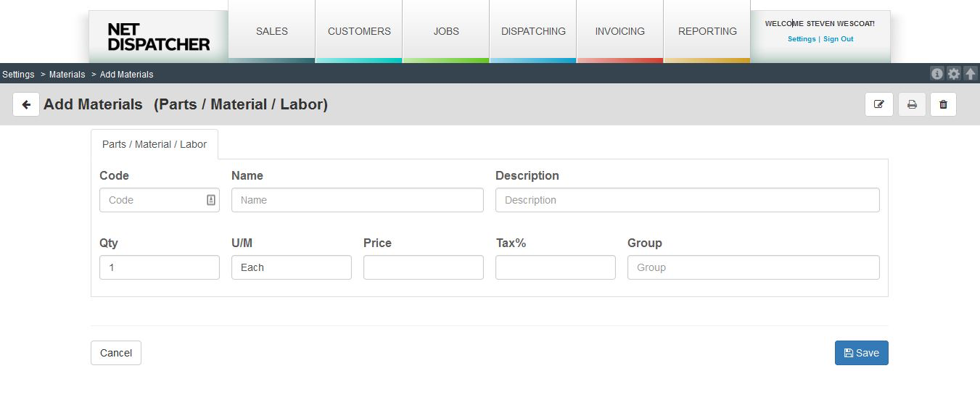Click the U/M field showing Each
Screen dimensions: 980x413
pos(292,267)
